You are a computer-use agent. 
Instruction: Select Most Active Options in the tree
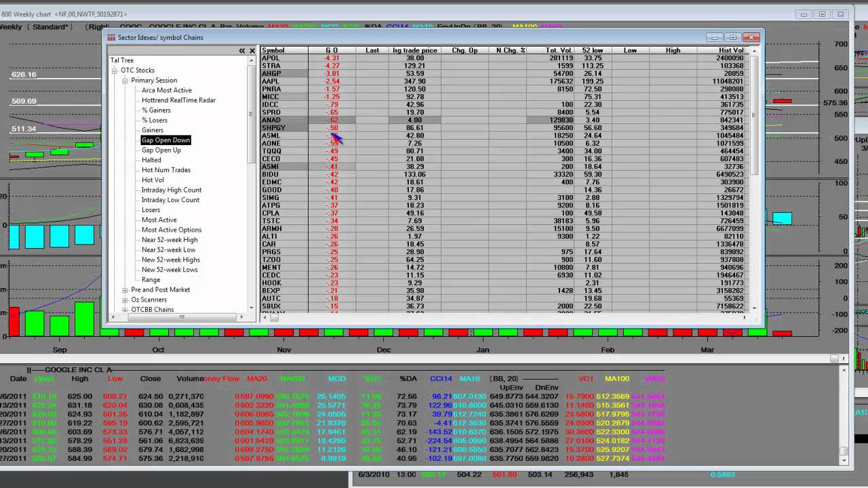172,230
